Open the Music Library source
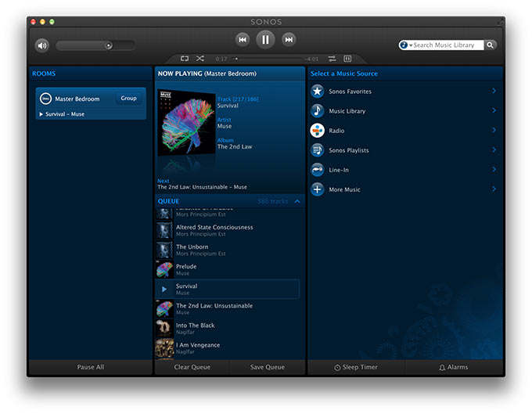The image size is (532, 414). (404, 111)
